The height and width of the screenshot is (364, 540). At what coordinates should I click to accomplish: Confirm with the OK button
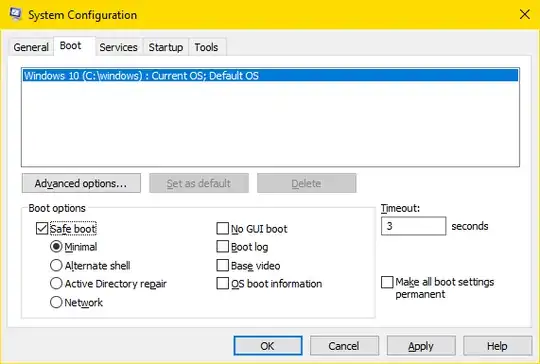(x=268, y=346)
